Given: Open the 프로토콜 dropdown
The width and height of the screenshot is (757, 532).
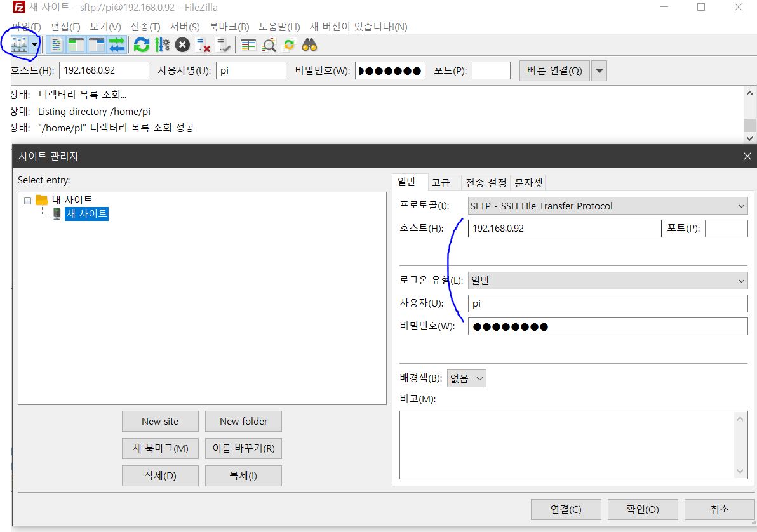Looking at the screenshot, I should click(x=608, y=206).
